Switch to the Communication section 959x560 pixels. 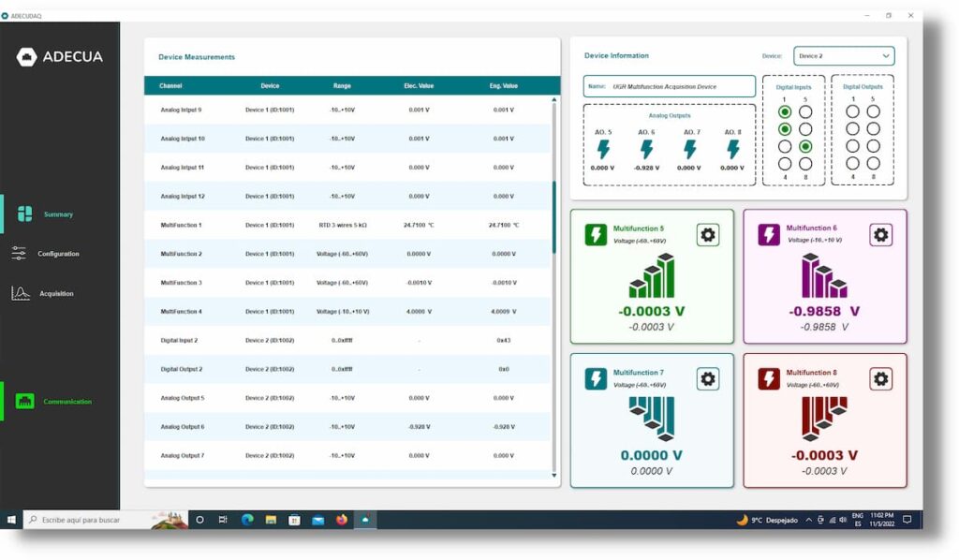coord(66,402)
